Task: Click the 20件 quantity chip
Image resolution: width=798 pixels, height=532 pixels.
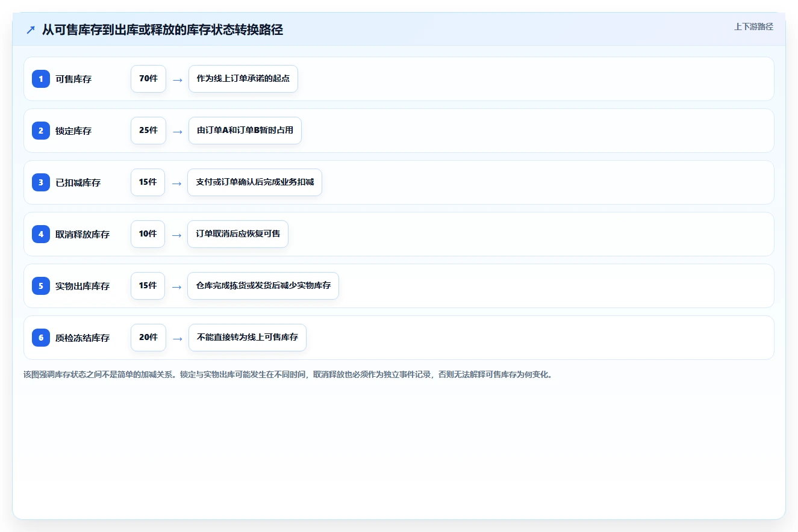Action: (148, 338)
